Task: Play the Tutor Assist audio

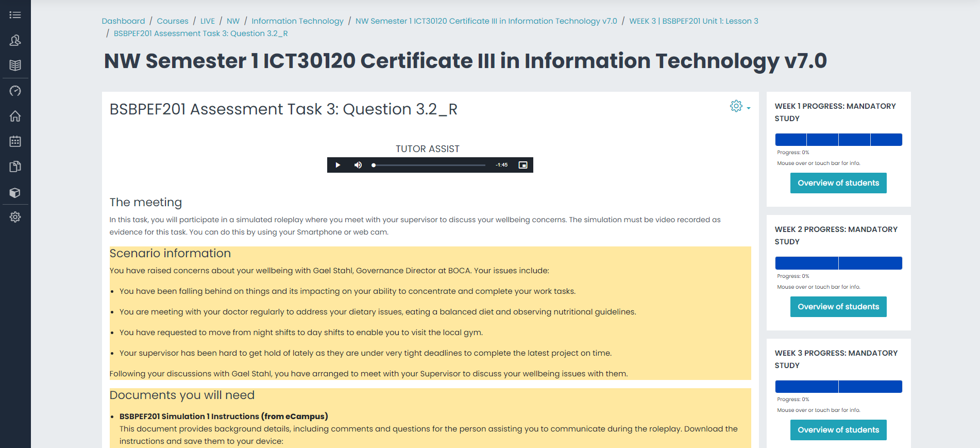Action: click(337, 165)
